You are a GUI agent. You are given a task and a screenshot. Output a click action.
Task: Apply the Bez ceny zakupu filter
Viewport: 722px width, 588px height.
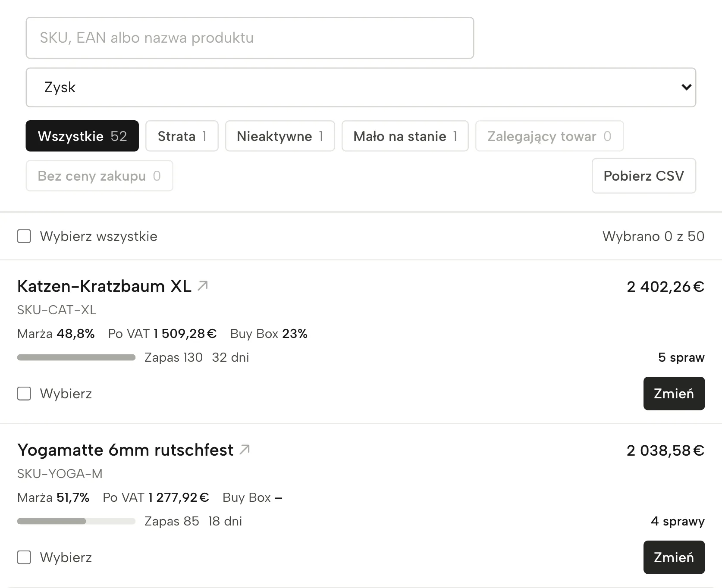click(99, 175)
